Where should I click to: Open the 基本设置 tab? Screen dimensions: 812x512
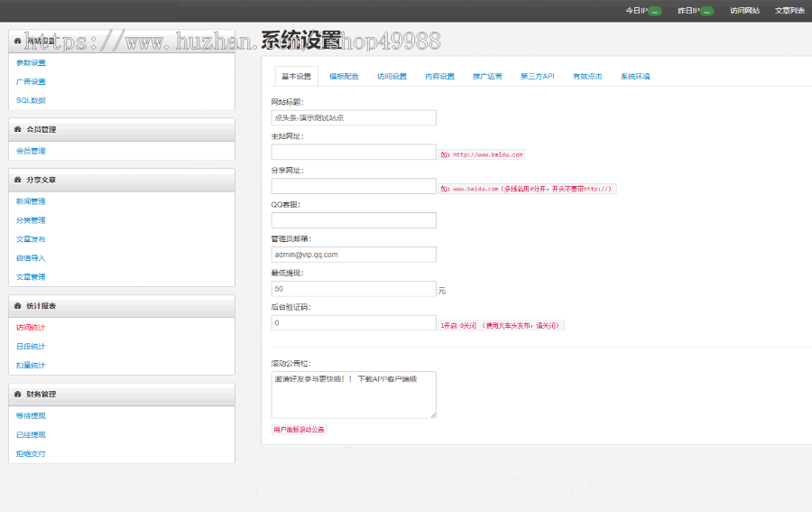[x=296, y=76]
